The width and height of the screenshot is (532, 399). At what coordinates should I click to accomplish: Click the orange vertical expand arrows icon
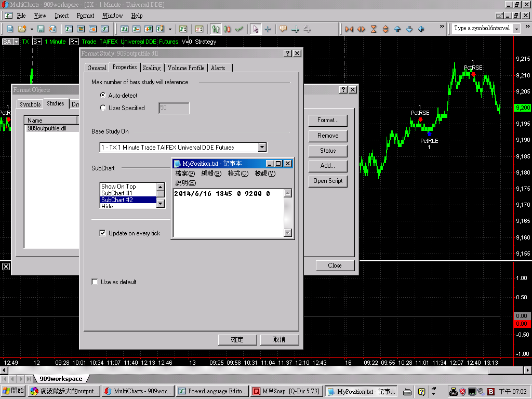click(385, 29)
